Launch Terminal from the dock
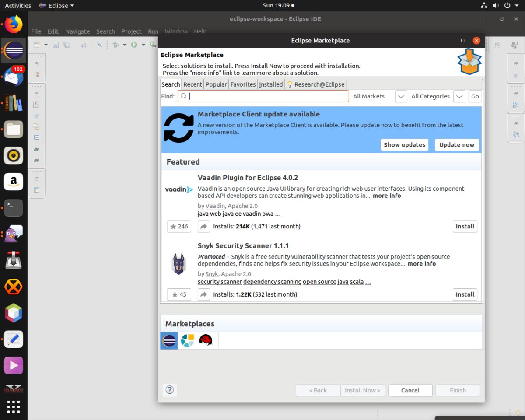This screenshot has height=420, width=525. point(14,207)
